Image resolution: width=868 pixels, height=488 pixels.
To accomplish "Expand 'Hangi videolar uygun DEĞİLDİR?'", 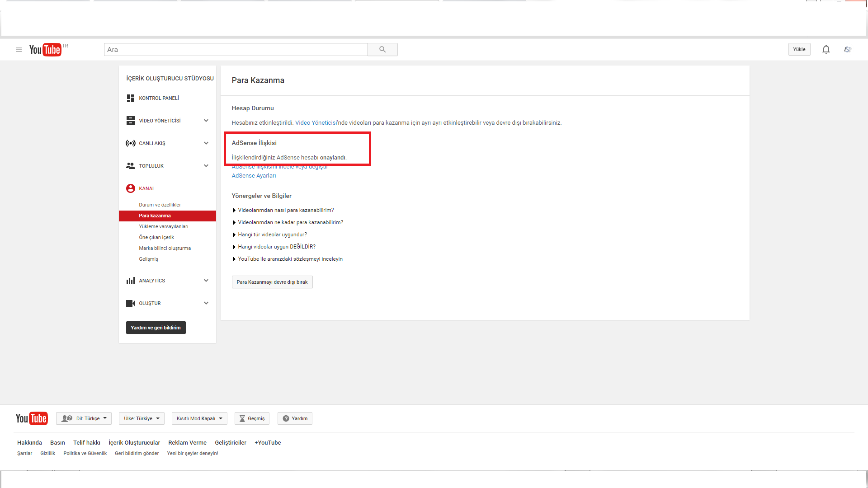I will [274, 247].
